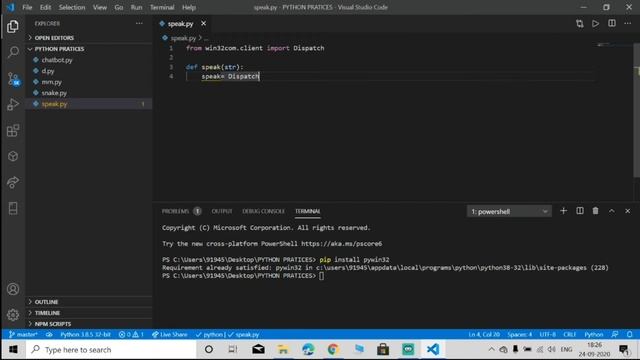Split the editor right
Image resolution: width=640 pixels, height=360 pixels.
[x=612, y=24]
